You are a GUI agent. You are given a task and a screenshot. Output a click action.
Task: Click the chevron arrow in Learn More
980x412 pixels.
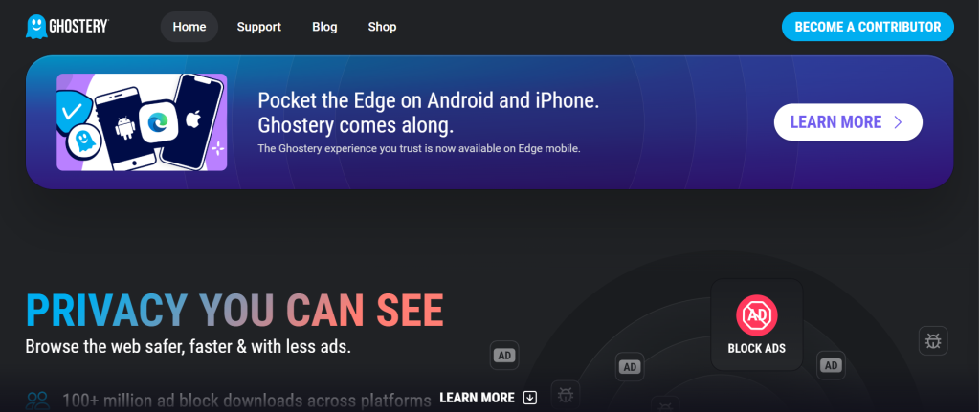point(898,121)
